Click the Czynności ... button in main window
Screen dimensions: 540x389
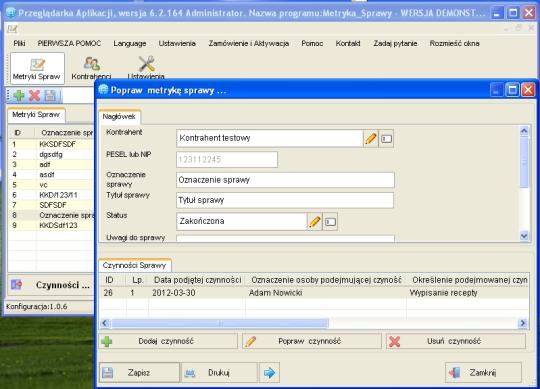tap(51, 285)
